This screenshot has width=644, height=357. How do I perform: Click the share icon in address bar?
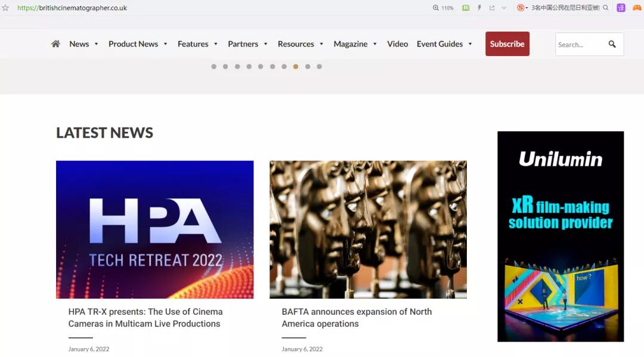pyautogui.click(x=492, y=8)
